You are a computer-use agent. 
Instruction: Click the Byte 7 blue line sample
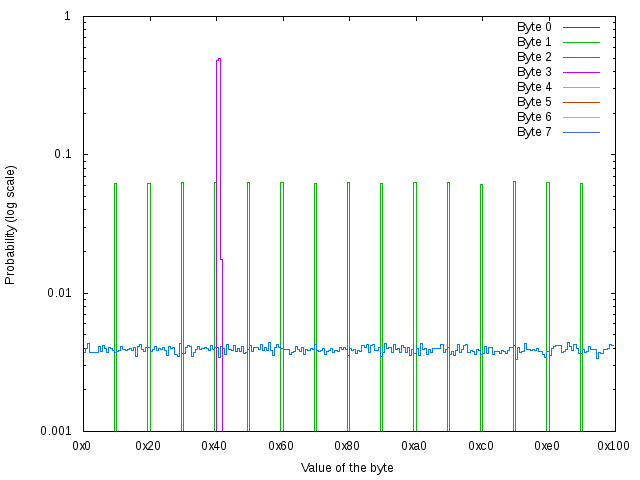(580, 132)
